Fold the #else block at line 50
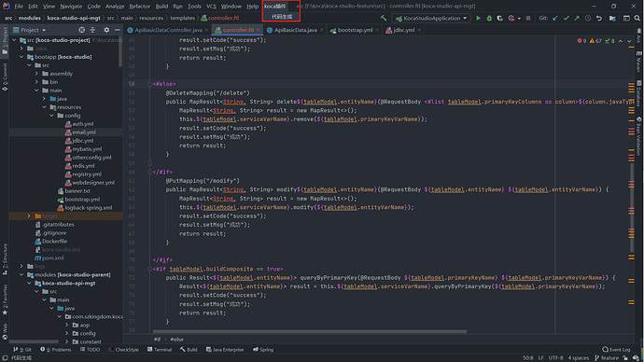 click(149, 84)
